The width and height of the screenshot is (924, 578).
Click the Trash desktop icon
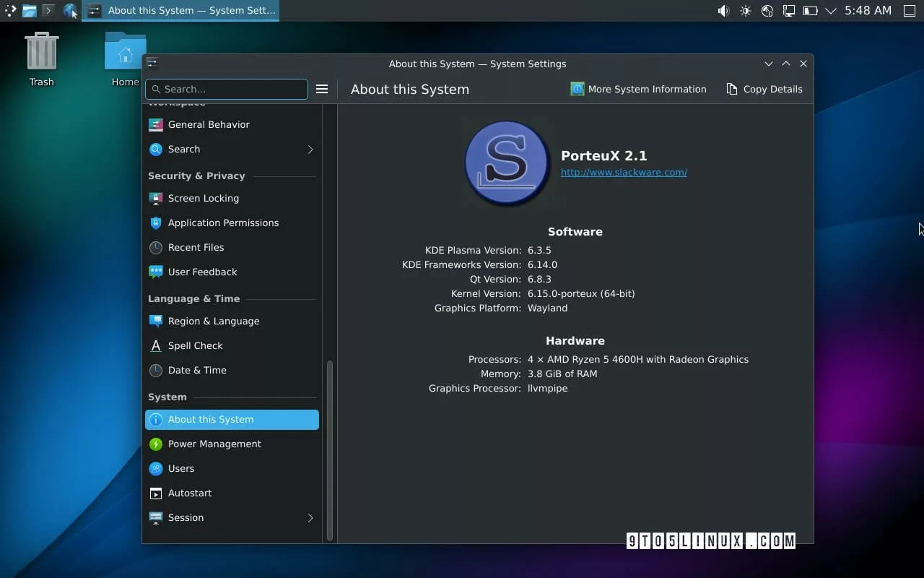(x=41, y=59)
